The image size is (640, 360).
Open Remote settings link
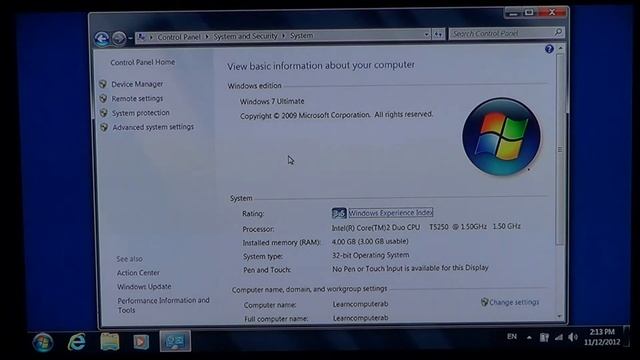click(137, 98)
